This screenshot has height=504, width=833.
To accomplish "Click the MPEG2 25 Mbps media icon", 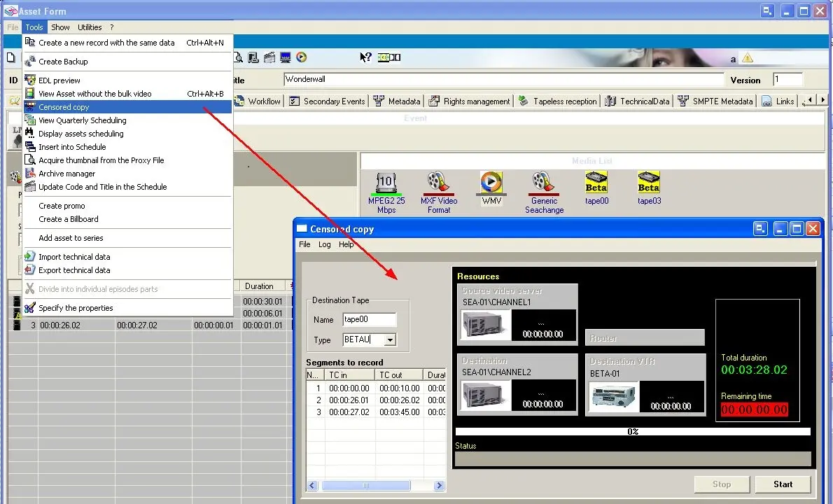I will coord(386,183).
